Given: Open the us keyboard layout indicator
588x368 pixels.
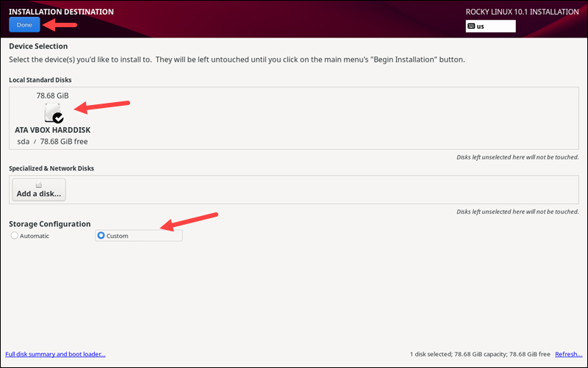Looking at the screenshot, I should tap(490, 26).
